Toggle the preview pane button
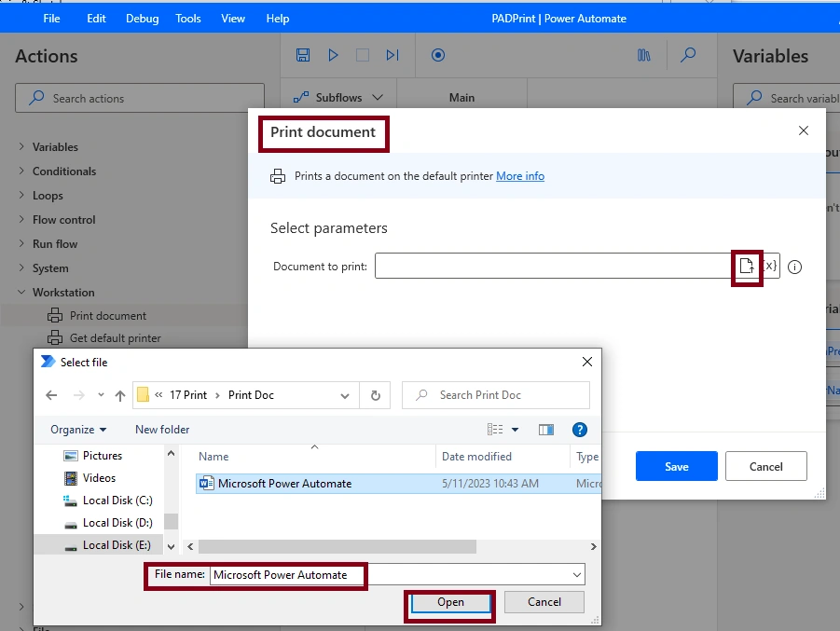Image resolution: width=840 pixels, height=631 pixels. pyautogui.click(x=546, y=430)
